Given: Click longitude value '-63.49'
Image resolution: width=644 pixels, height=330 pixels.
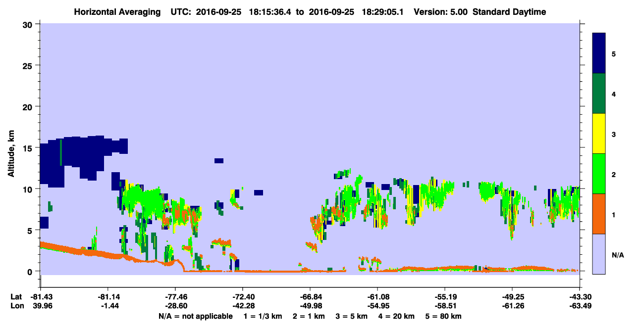Looking at the screenshot, I should click(x=579, y=306).
